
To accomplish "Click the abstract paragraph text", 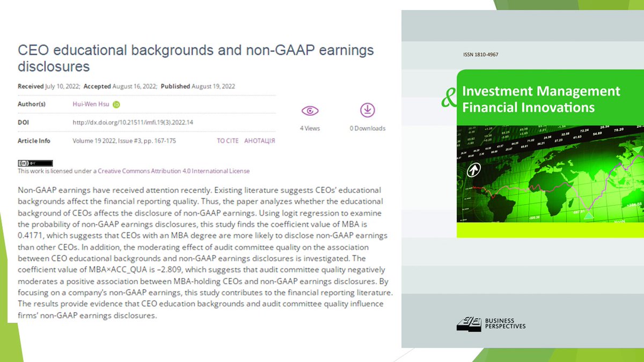I will point(207,253).
